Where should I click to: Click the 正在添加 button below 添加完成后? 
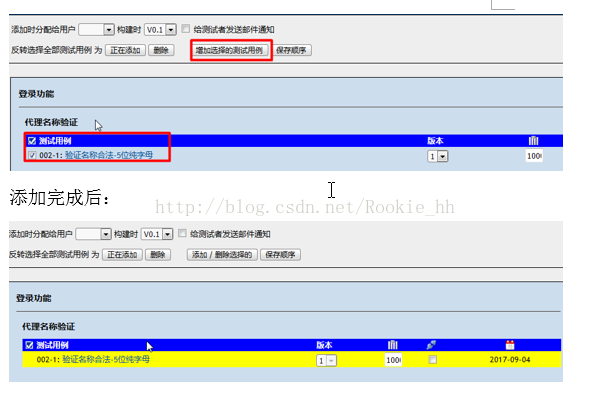tap(122, 255)
